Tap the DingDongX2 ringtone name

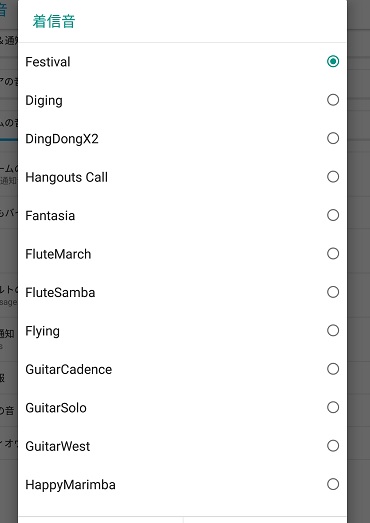(x=62, y=139)
